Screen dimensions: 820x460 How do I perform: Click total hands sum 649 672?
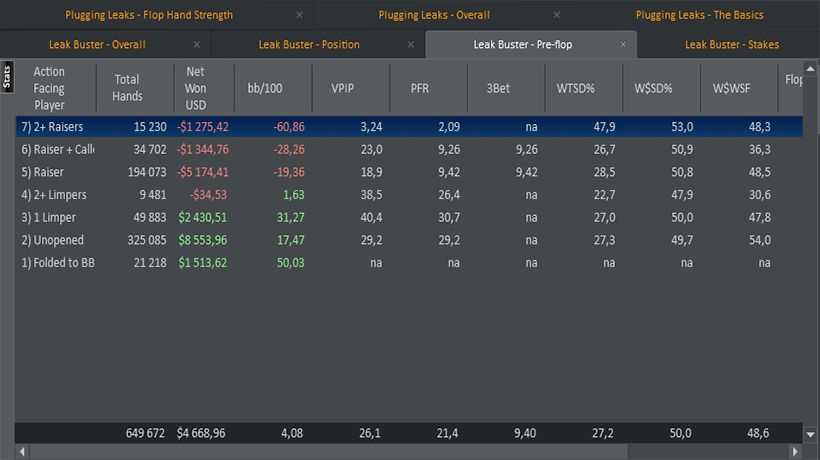(x=145, y=433)
